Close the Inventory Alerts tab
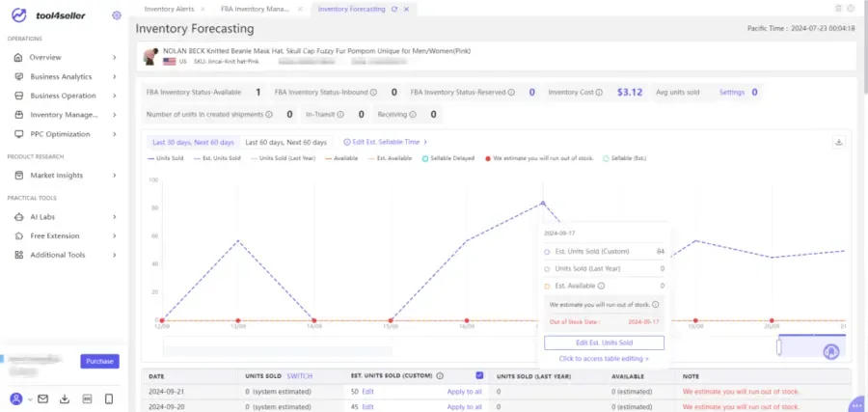The height and width of the screenshot is (412, 868). 203,10
